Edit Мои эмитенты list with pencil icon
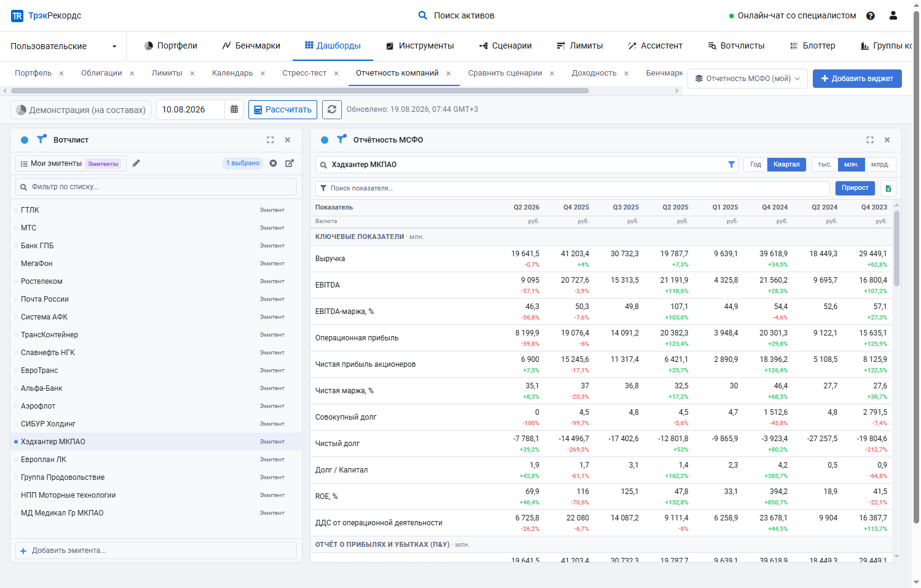The height and width of the screenshot is (588, 921). (x=136, y=163)
